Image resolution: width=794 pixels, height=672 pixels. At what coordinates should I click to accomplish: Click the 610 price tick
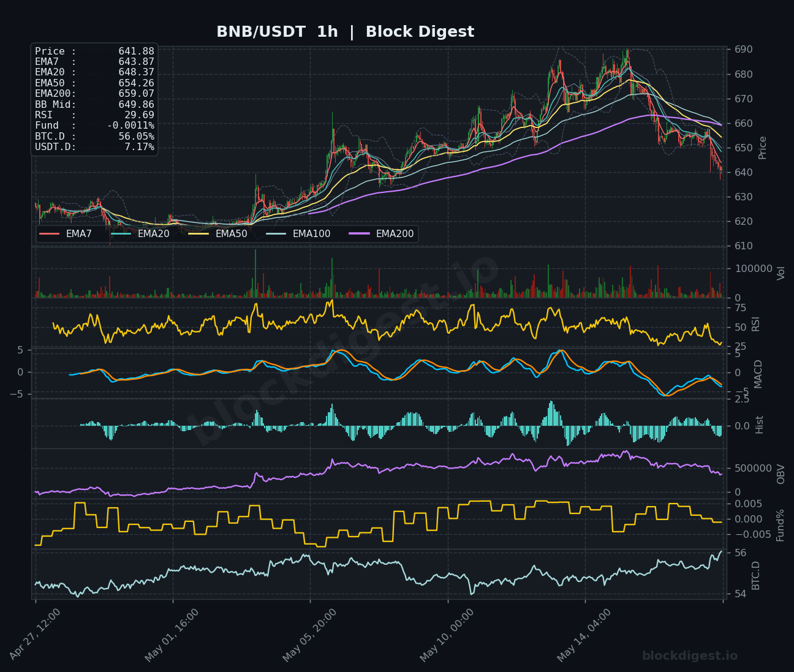[x=744, y=246]
